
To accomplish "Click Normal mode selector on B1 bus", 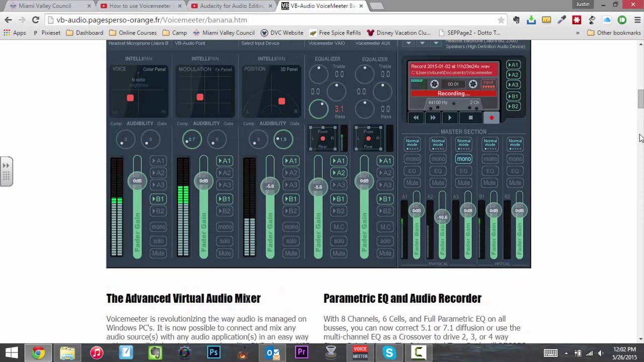I will tap(490, 143).
